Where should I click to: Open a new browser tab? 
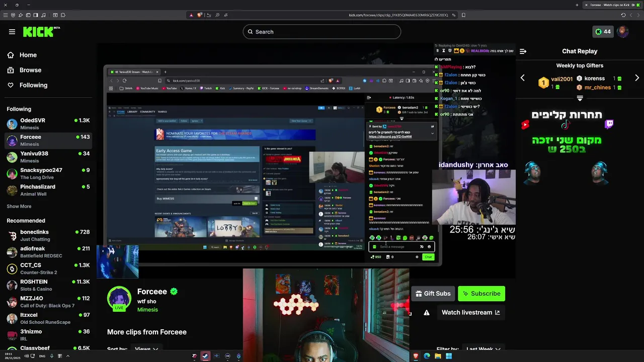click(x=577, y=5)
